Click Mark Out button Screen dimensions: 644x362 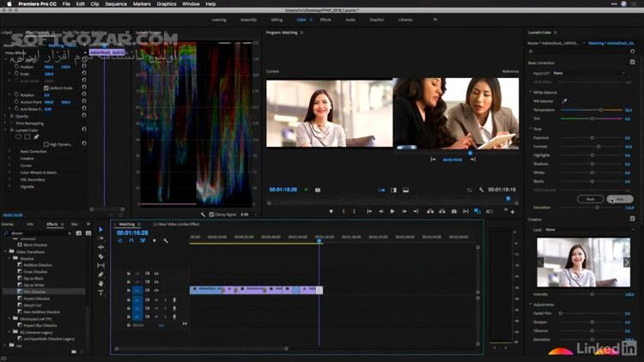(x=354, y=211)
